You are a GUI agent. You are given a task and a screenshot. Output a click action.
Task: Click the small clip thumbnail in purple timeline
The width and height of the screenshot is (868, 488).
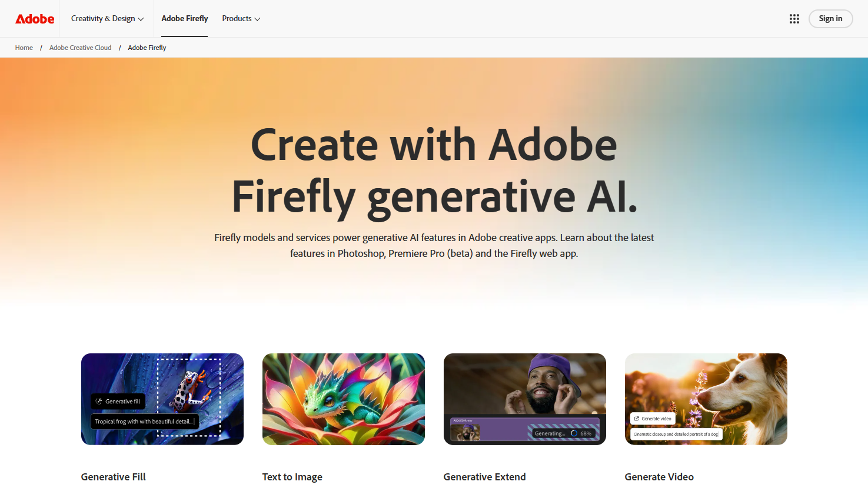point(465,432)
